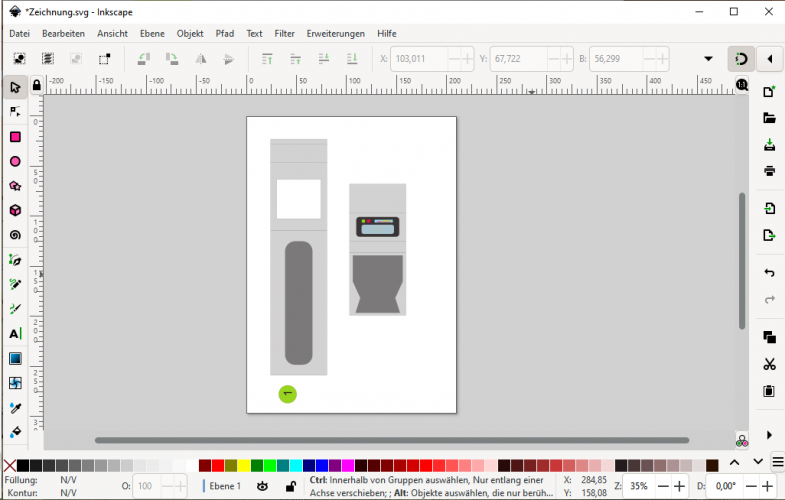Toggle Ebene 1 layer visibility eye
The image size is (785, 500).
(262, 486)
